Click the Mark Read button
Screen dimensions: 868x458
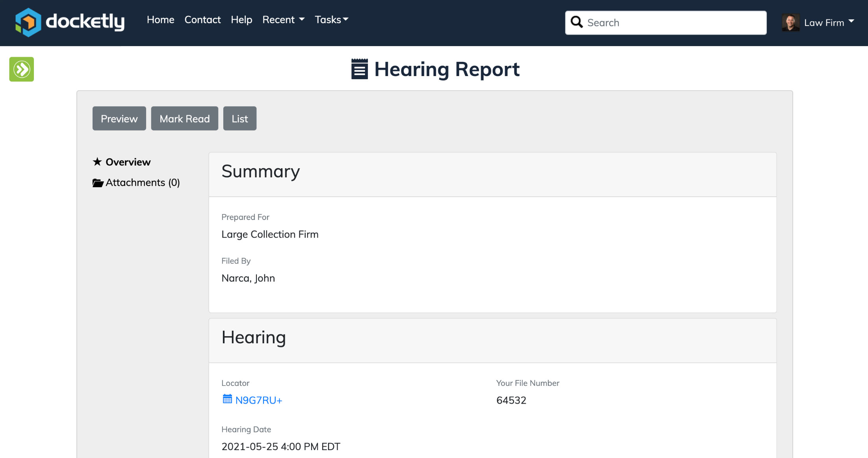coord(185,118)
